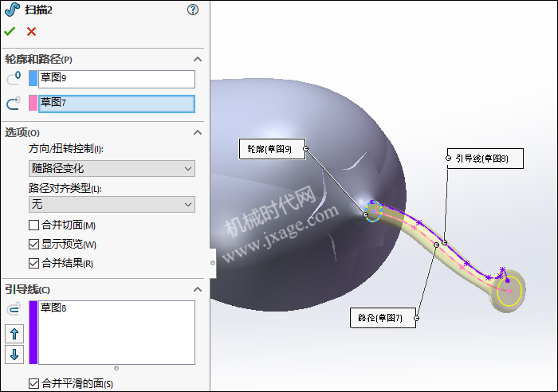Click the profile selection icon beside 草图9

point(14,78)
